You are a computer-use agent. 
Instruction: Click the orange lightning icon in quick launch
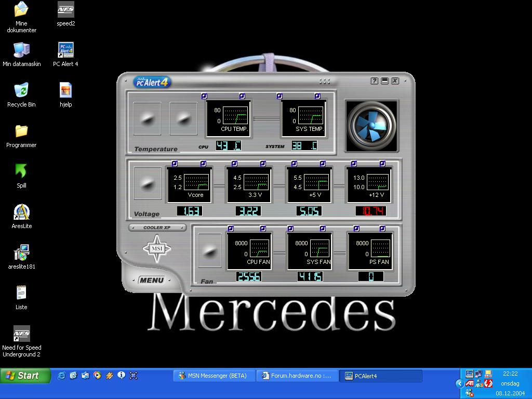(109, 376)
